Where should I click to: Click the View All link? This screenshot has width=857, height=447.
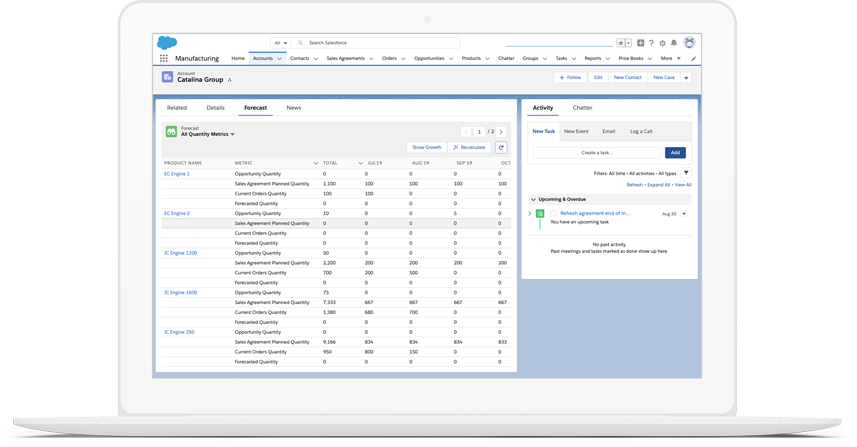point(683,185)
